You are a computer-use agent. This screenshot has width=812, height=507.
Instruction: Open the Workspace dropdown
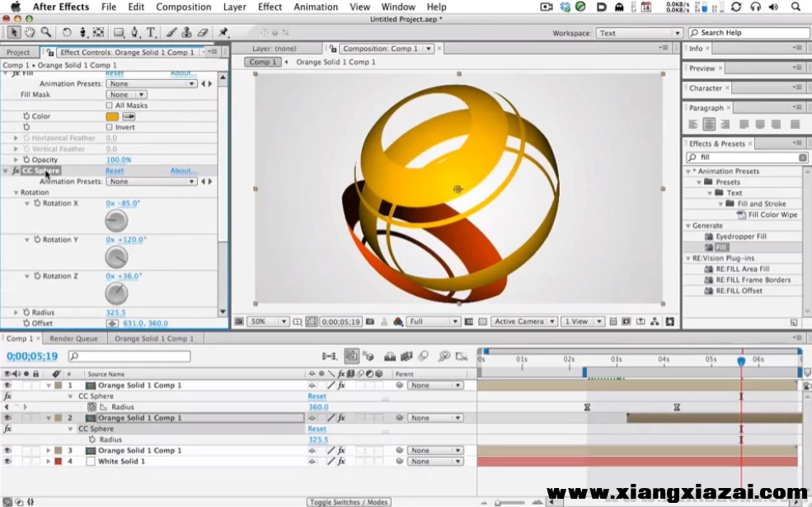point(639,33)
